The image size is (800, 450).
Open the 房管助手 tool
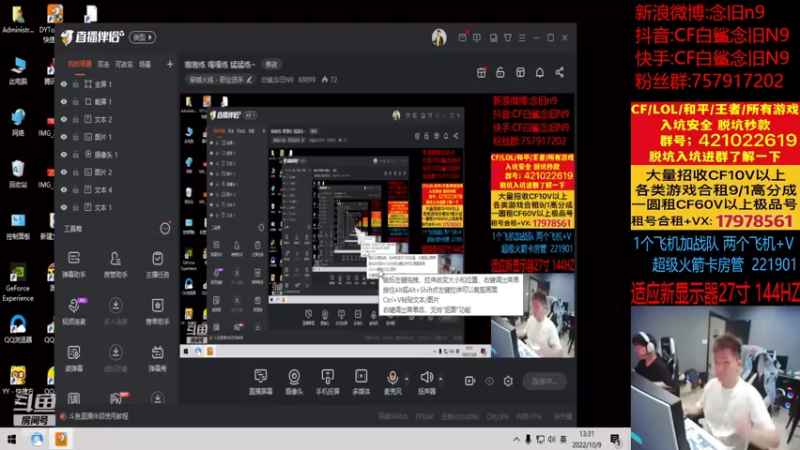pyautogui.click(x=116, y=264)
